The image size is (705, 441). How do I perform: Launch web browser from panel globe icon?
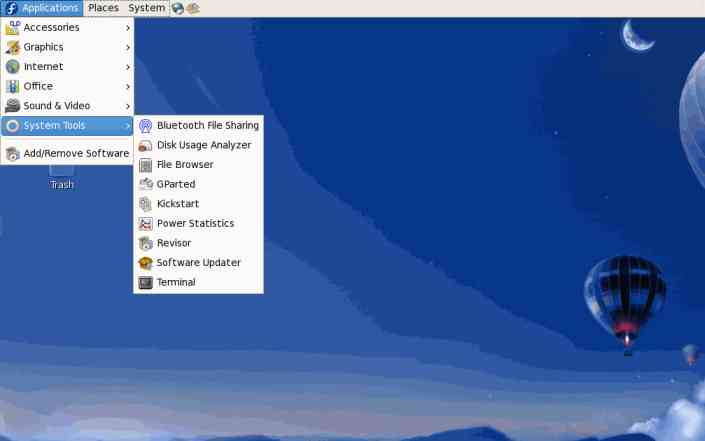click(x=178, y=8)
